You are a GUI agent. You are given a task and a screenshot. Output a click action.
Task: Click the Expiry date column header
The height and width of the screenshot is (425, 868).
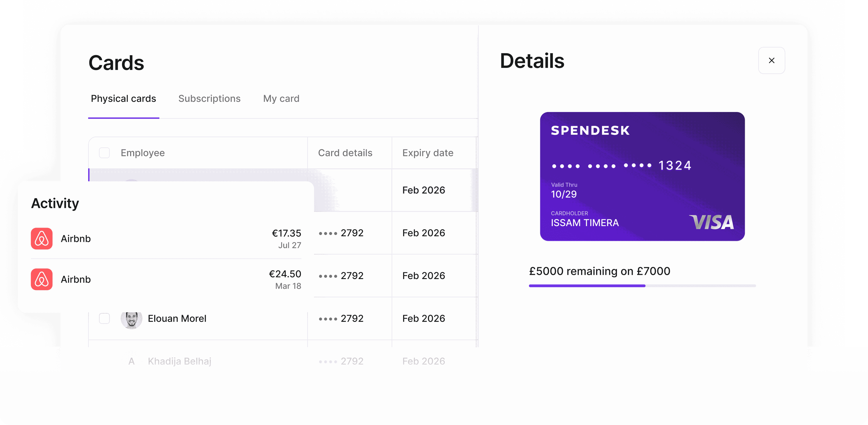coord(428,153)
